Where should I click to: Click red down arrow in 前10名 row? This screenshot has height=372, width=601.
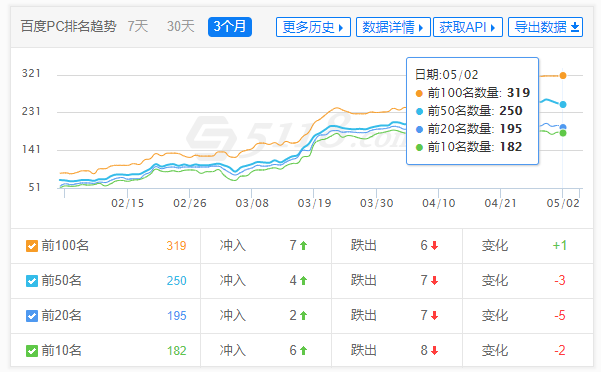[x=434, y=351]
